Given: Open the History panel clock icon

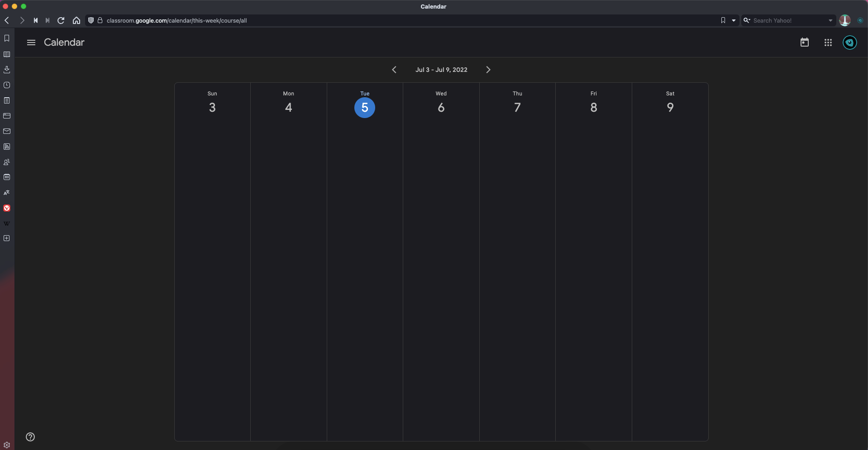Looking at the screenshot, I should [7, 85].
